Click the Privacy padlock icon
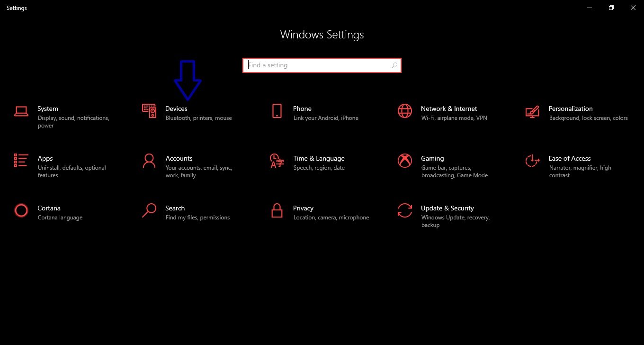This screenshot has width=644, height=345. 277,210
